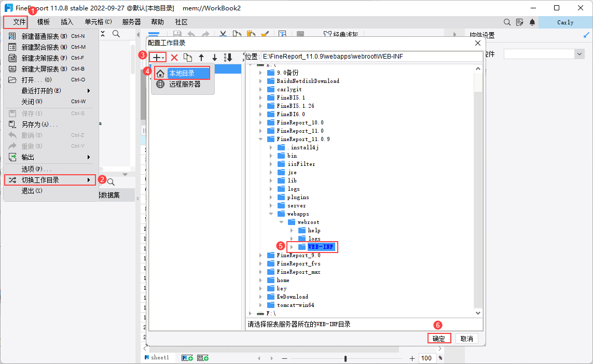Select the carlygit folder

pyautogui.click(x=289, y=89)
